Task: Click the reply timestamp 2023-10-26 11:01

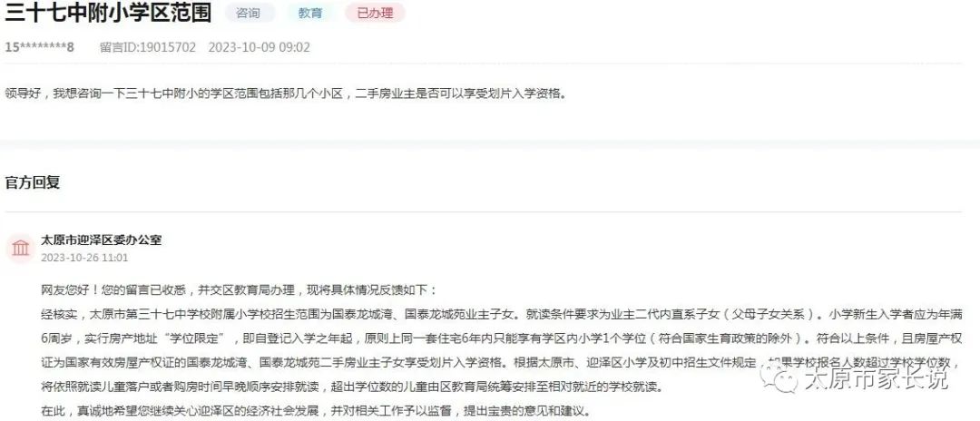Action: coord(84,258)
